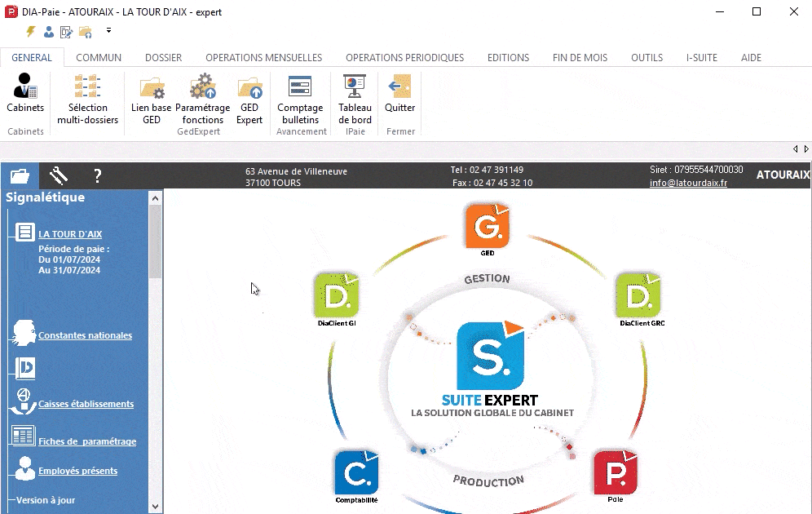Image resolution: width=812 pixels, height=514 pixels.
Task: Click the DiaClient GI green icon
Action: tap(336, 295)
